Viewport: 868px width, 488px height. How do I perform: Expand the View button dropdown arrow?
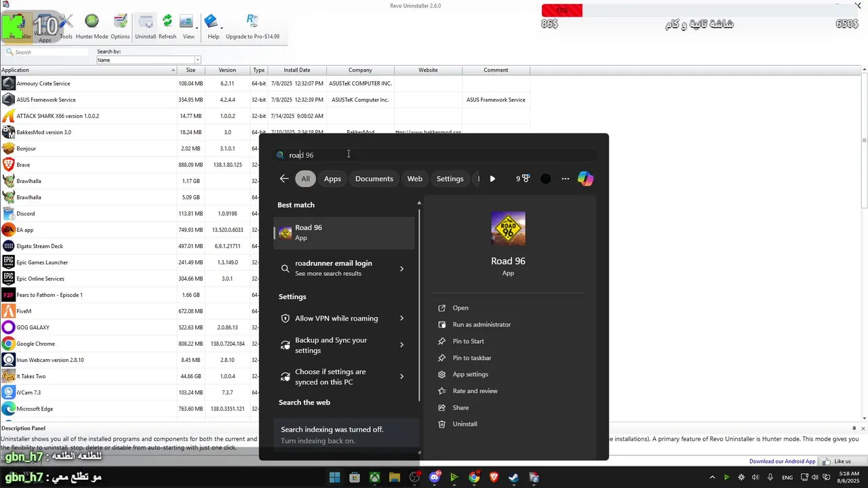(x=196, y=28)
